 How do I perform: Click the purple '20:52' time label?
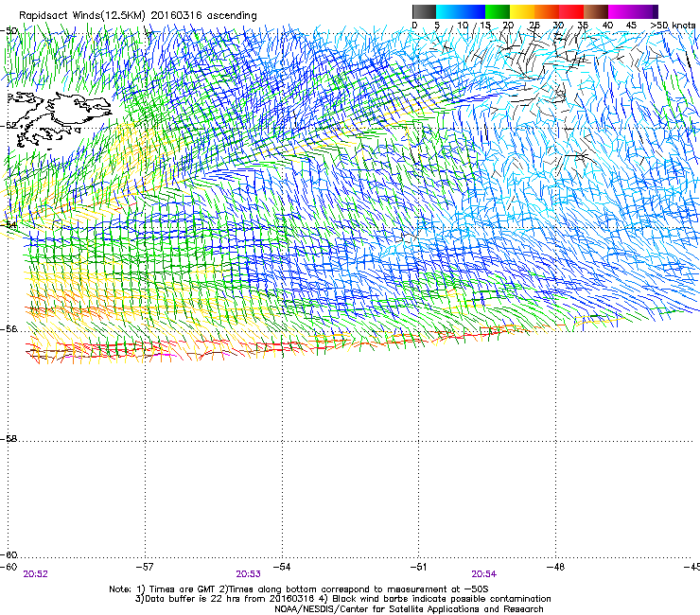point(36,574)
